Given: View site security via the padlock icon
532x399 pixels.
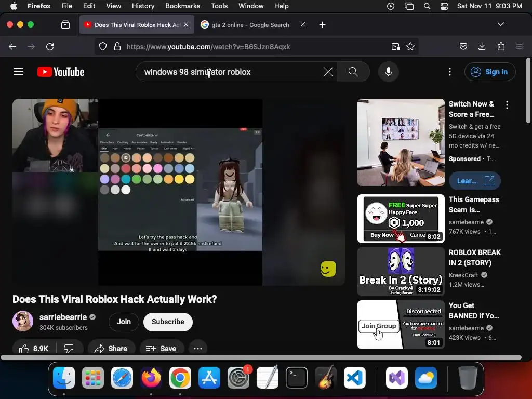Looking at the screenshot, I should [117, 46].
